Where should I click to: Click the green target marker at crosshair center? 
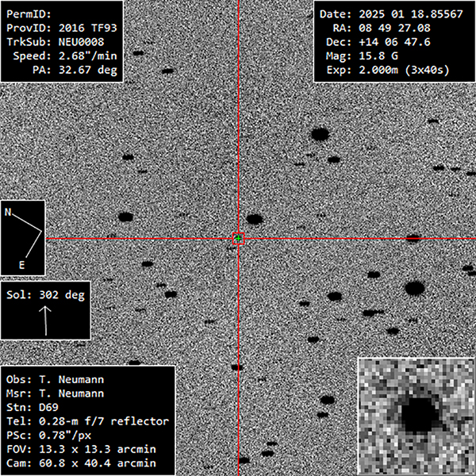tap(238, 238)
